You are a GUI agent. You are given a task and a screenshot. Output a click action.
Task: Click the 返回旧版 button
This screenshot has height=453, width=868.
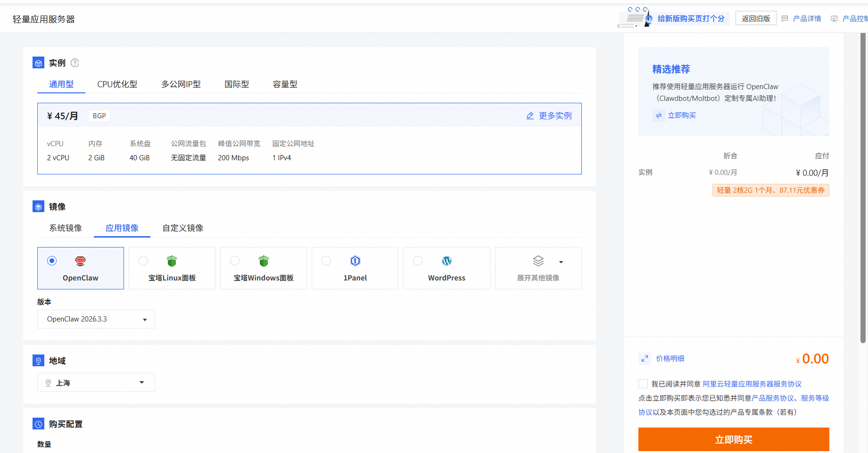tap(755, 18)
